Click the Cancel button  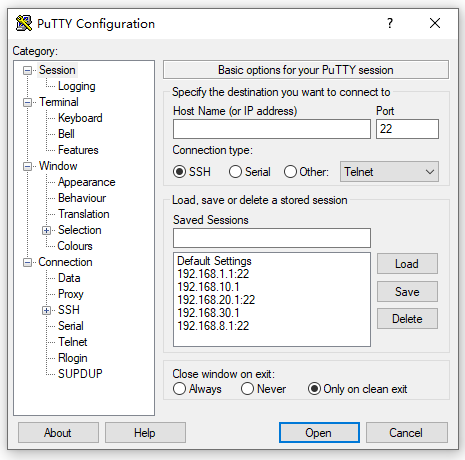[406, 433]
